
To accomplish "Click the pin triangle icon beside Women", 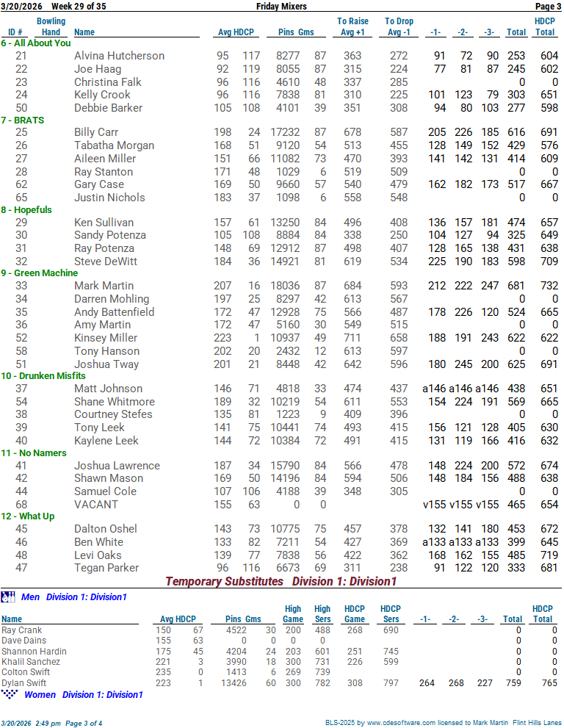I will point(10,694).
